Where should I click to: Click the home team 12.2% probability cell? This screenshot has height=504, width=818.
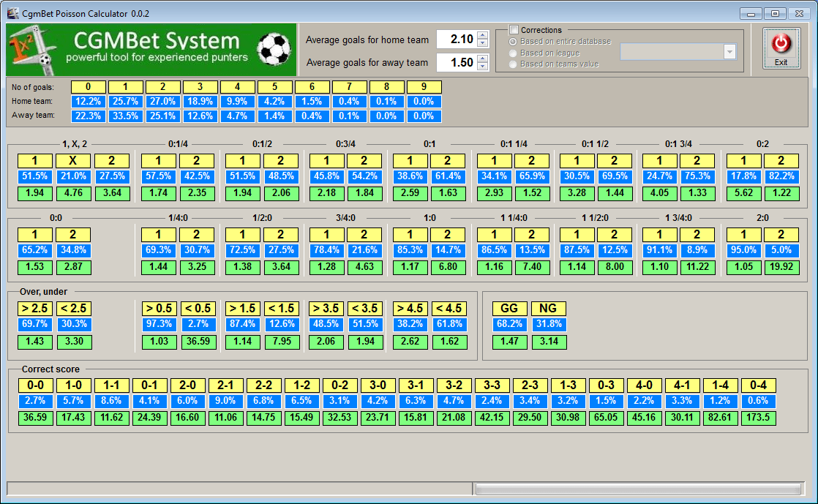(x=88, y=101)
